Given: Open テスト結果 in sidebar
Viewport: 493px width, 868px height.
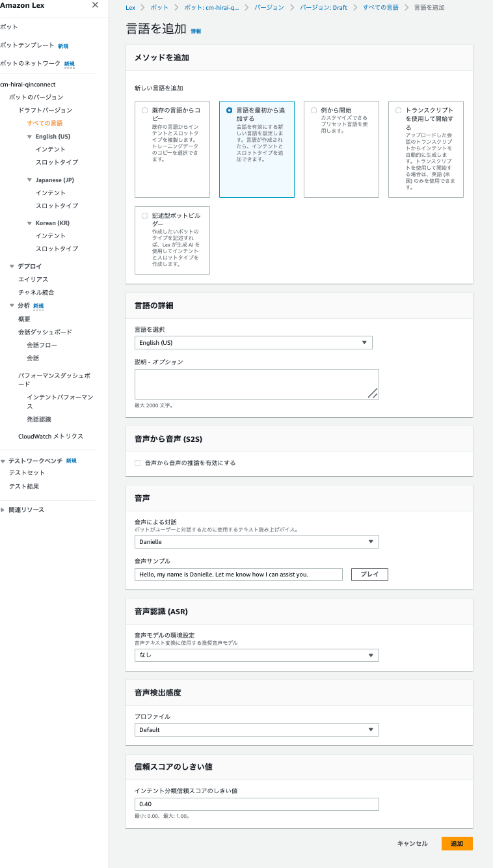Looking at the screenshot, I should (24, 487).
